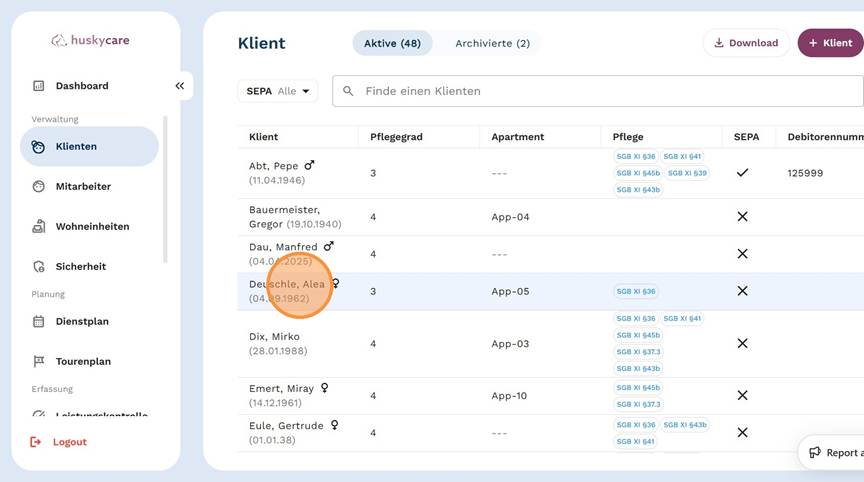
Task: Click App-05 apartment cell
Action: coord(510,291)
